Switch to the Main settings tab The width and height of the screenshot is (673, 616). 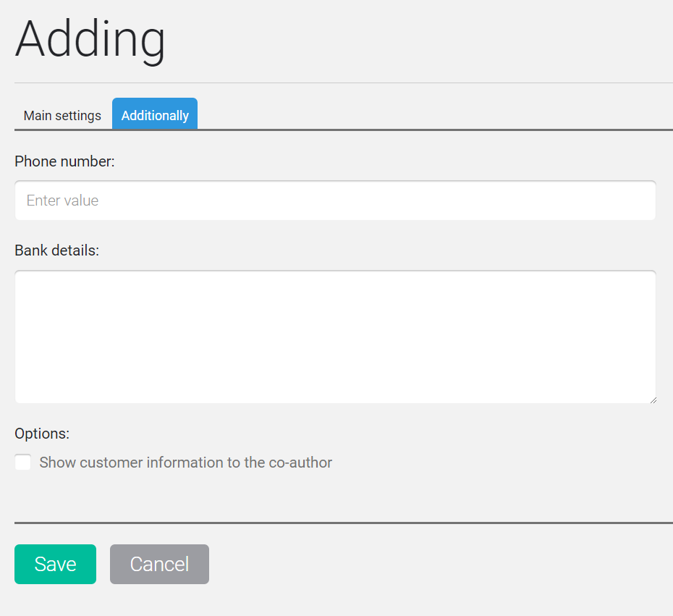[62, 115]
